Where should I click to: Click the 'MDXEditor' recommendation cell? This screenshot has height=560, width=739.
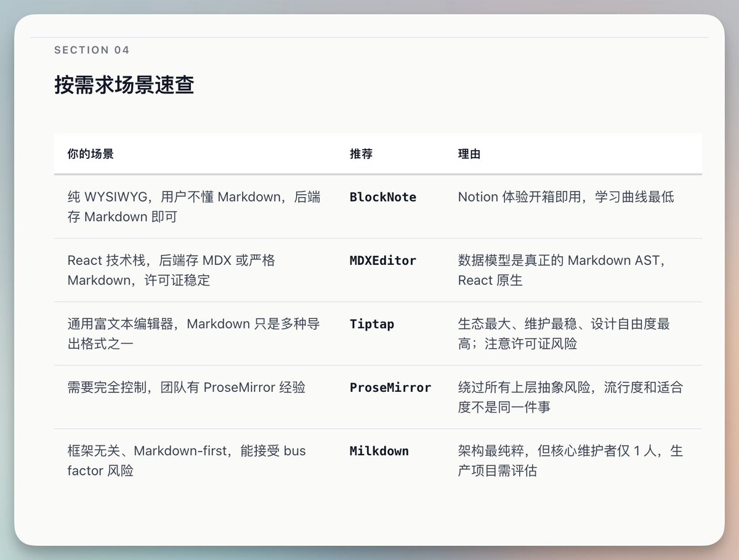(x=383, y=261)
